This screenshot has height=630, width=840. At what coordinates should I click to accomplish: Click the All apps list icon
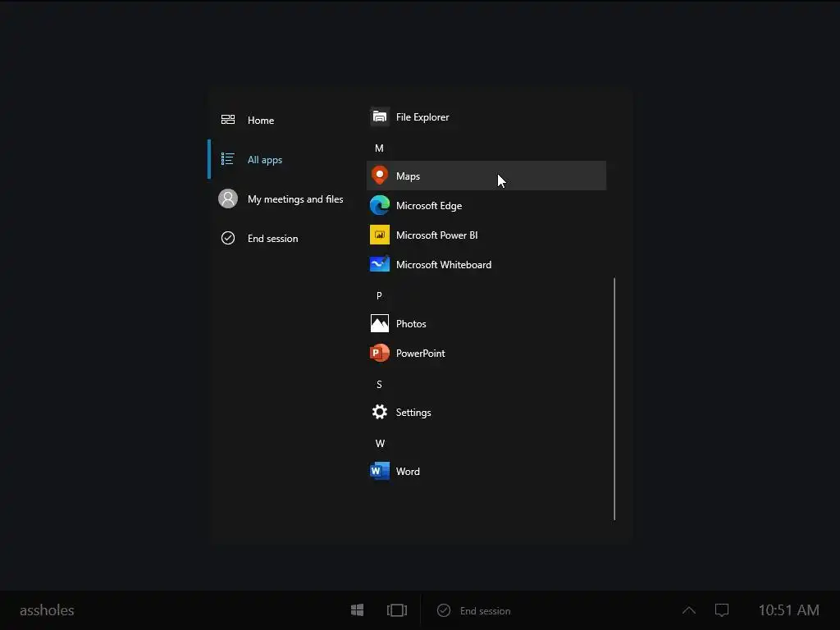(x=228, y=159)
